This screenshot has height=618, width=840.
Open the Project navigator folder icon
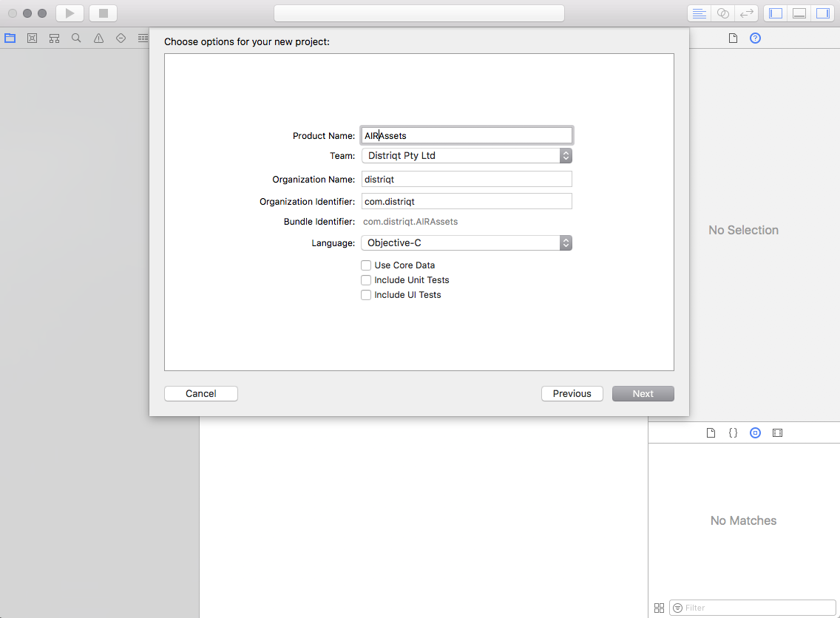coord(10,38)
